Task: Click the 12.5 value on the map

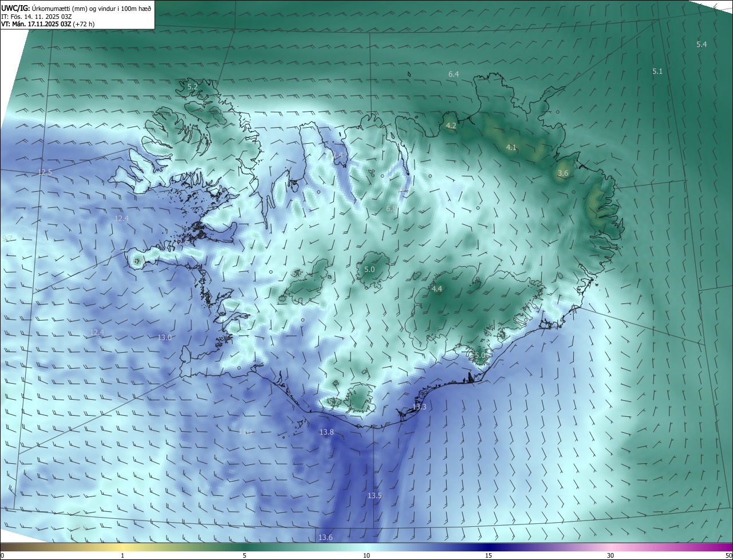Action: tap(45, 172)
